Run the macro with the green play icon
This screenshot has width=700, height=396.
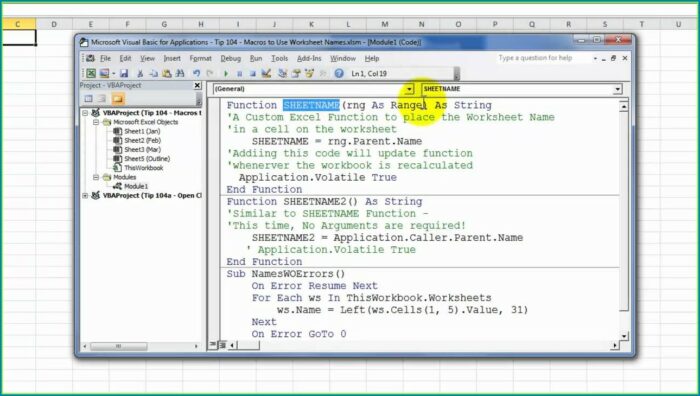(226, 73)
